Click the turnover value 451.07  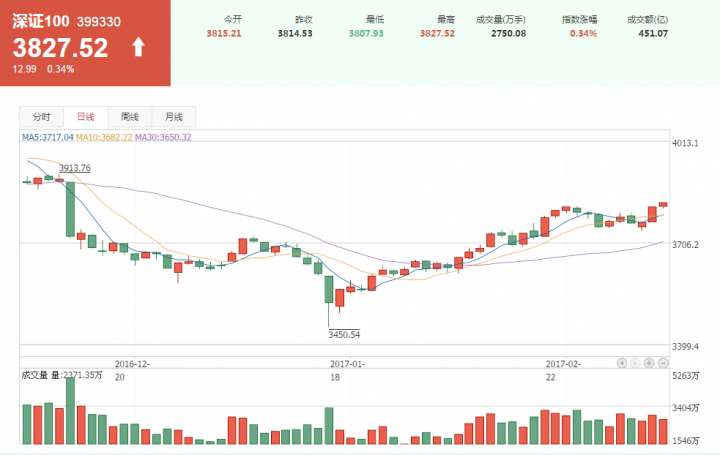653,34
